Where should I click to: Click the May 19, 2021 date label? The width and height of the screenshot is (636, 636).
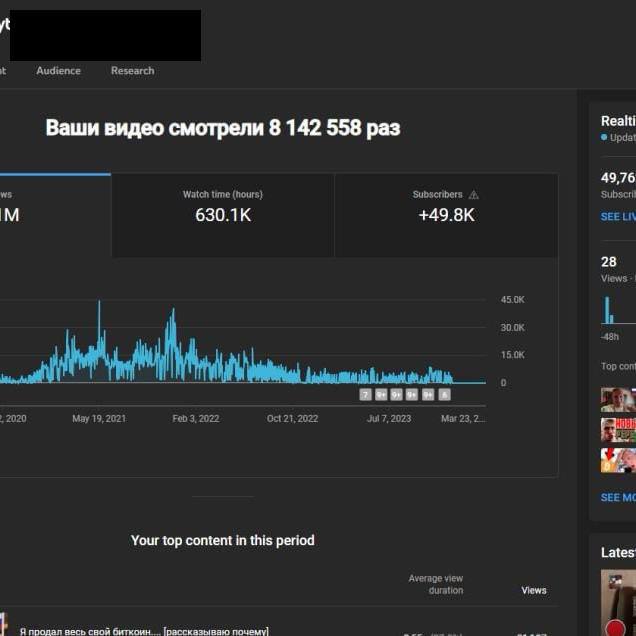tap(99, 419)
